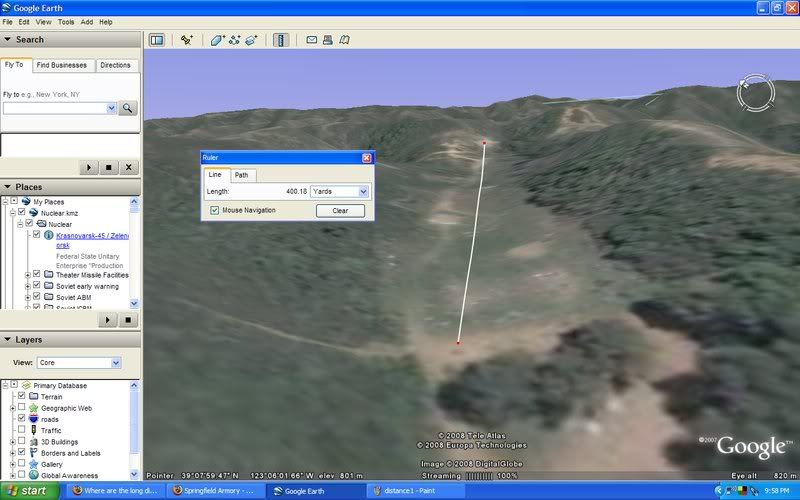Play tour in the Places panel
Screen dimensions: 800x500
(108, 320)
